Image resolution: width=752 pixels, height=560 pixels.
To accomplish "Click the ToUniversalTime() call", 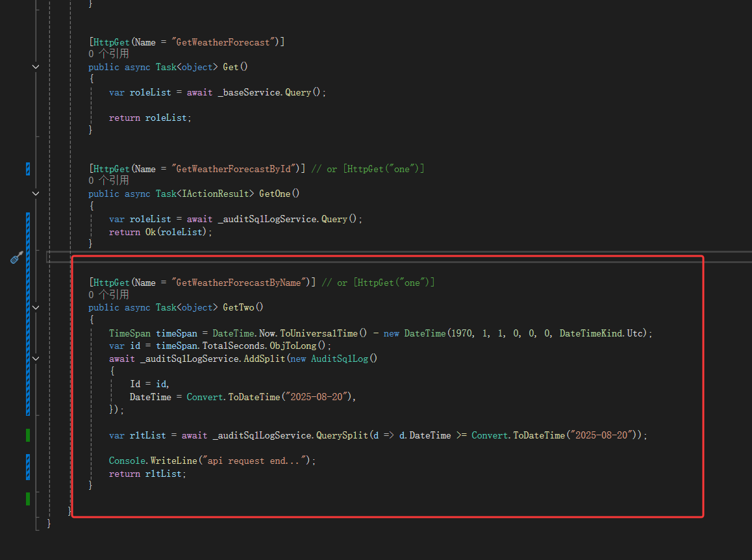I will (324, 333).
